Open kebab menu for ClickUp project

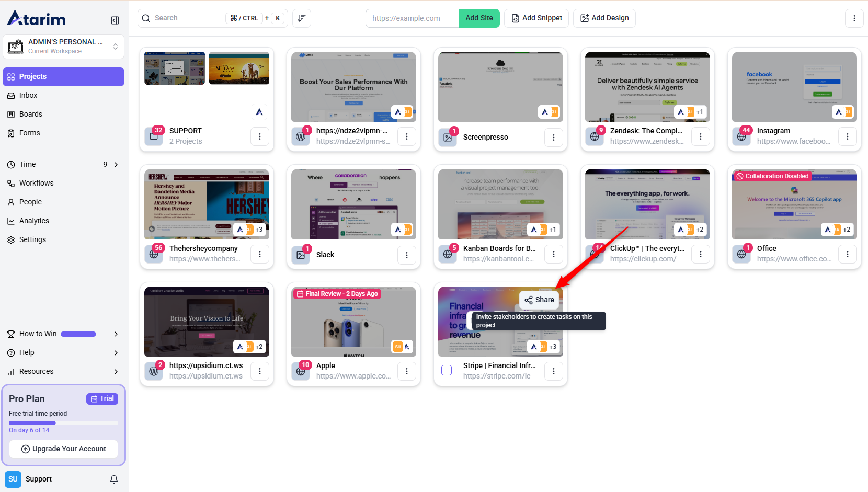pos(701,254)
